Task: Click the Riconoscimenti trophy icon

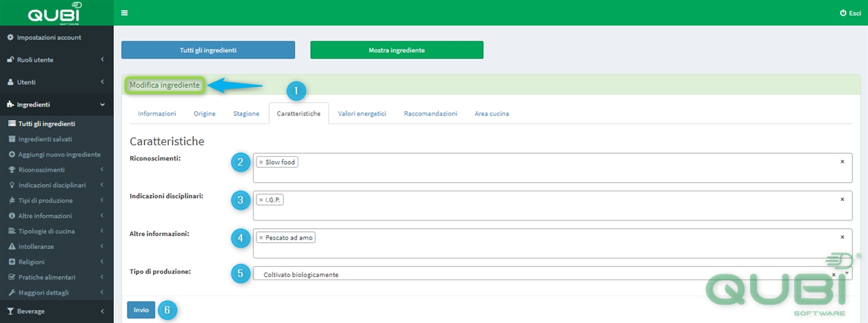Action: coord(12,170)
